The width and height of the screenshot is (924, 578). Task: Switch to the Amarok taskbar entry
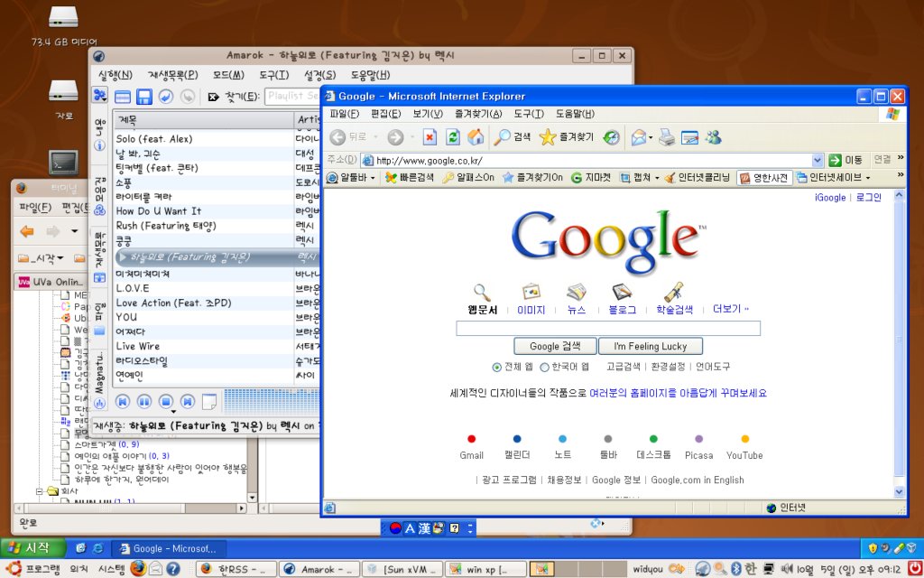[x=319, y=569]
